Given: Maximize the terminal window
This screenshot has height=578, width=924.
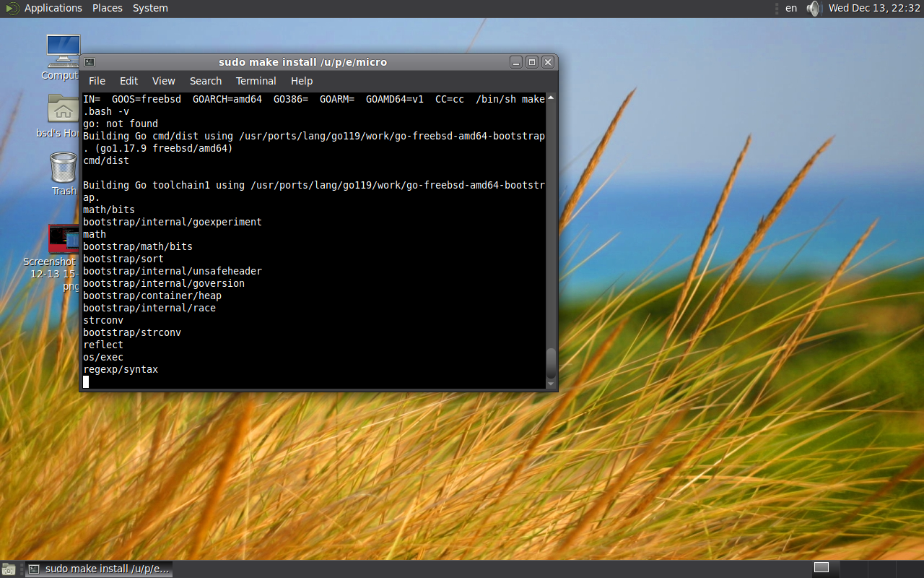Looking at the screenshot, I should [x=532, y=62].
